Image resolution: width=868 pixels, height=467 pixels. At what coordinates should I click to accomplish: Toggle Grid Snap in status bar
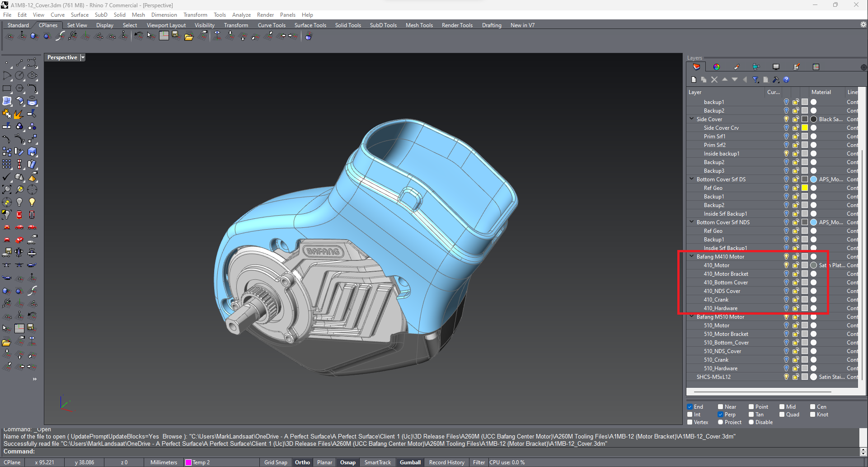point(276,462)
